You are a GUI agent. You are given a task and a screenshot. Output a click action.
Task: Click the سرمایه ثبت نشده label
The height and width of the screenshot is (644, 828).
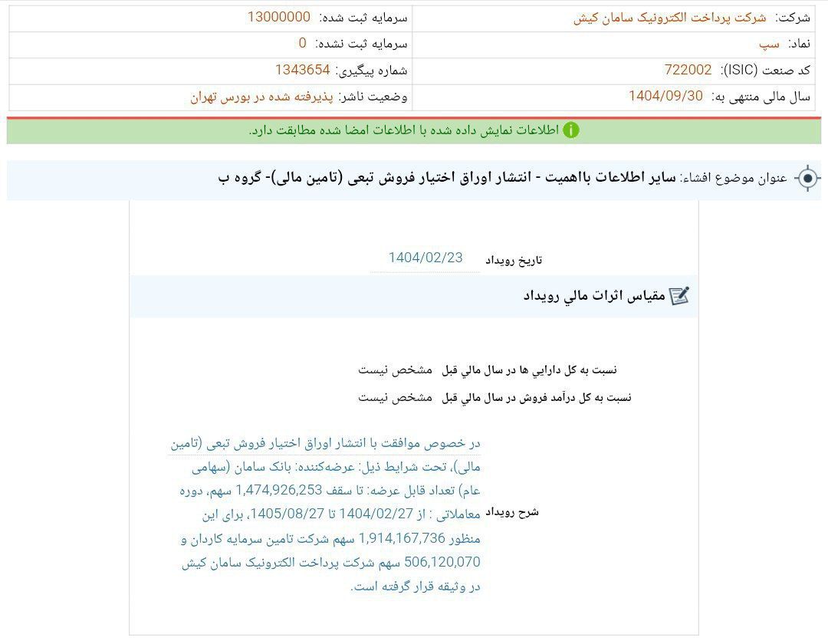[x=362, y=44]
